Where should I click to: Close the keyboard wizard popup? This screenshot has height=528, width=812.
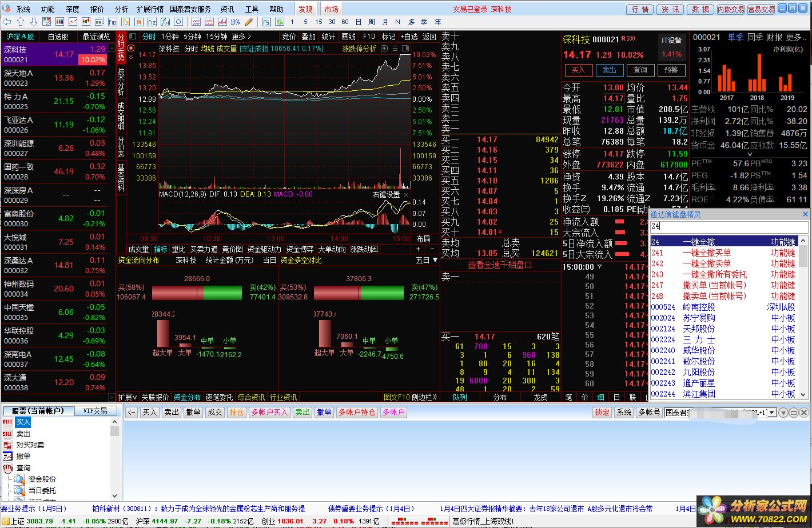[805, 214]
